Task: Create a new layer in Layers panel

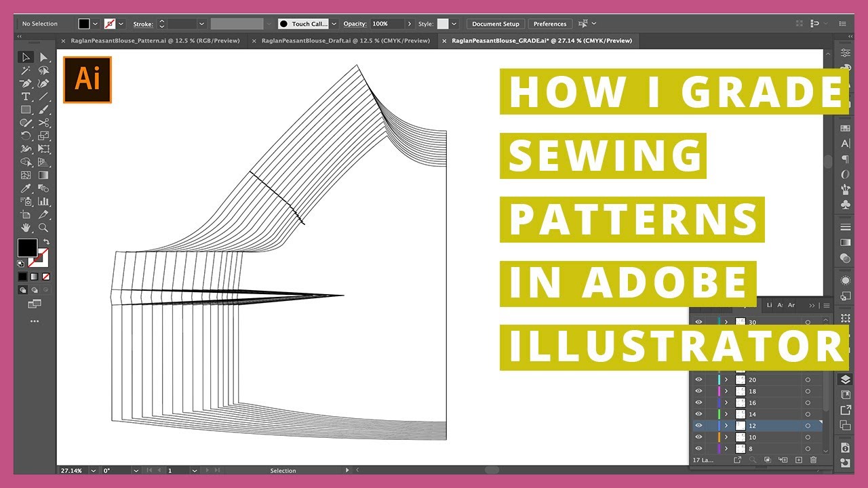Action: click(x=798, y=460)
